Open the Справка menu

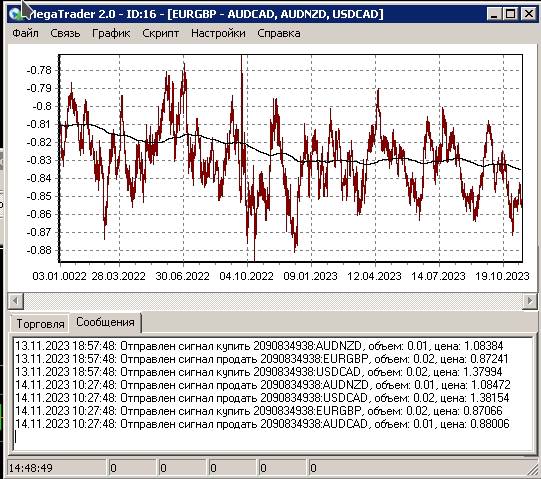[x=279, y=33]
